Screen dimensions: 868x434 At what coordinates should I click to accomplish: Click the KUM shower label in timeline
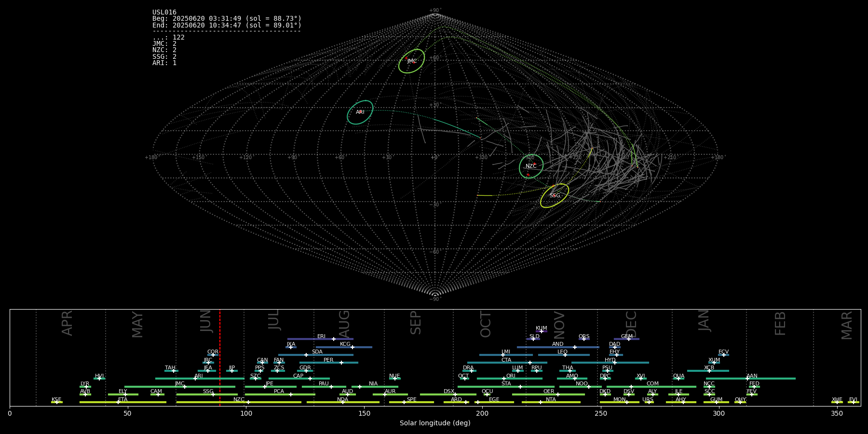coord(542,328)
